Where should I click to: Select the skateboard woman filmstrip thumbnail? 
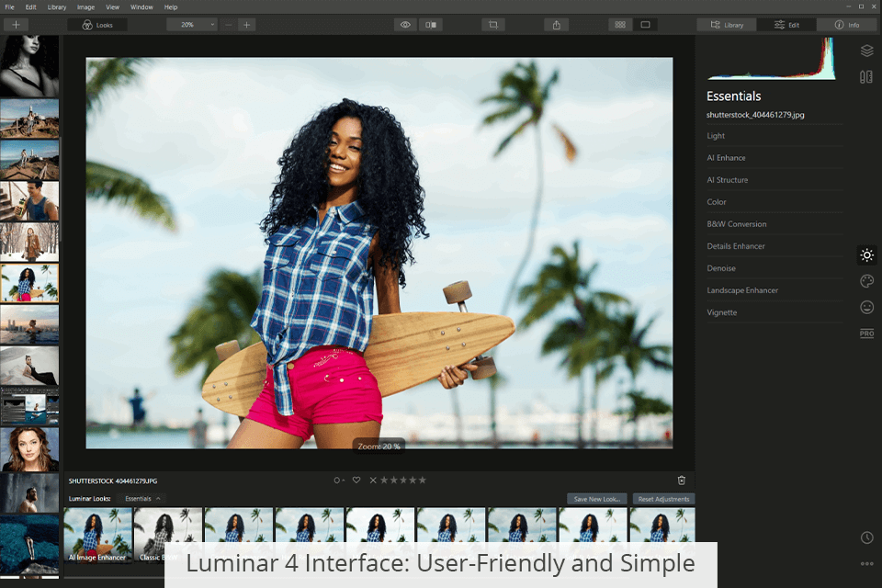point(29,283)
